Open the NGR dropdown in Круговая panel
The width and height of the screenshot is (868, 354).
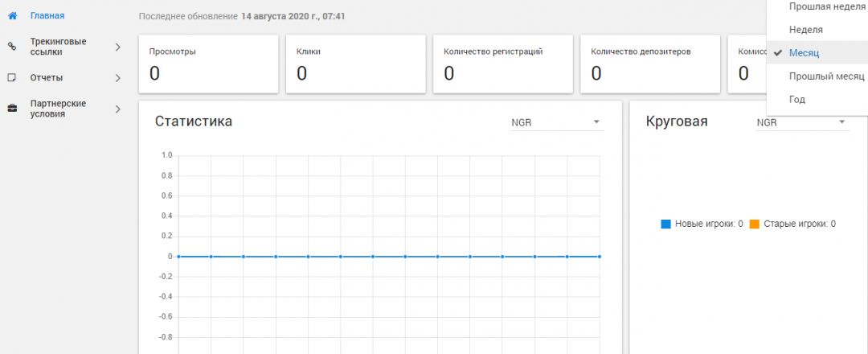click(801, 123)
